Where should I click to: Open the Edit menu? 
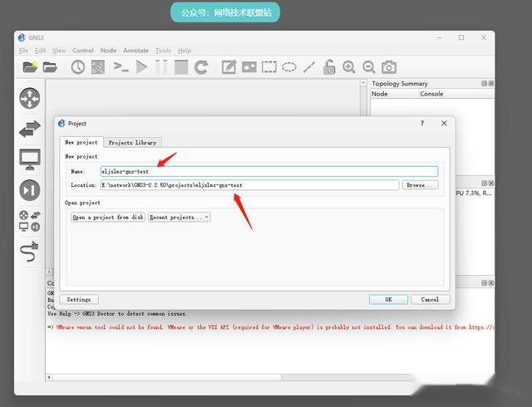(41, 51)
